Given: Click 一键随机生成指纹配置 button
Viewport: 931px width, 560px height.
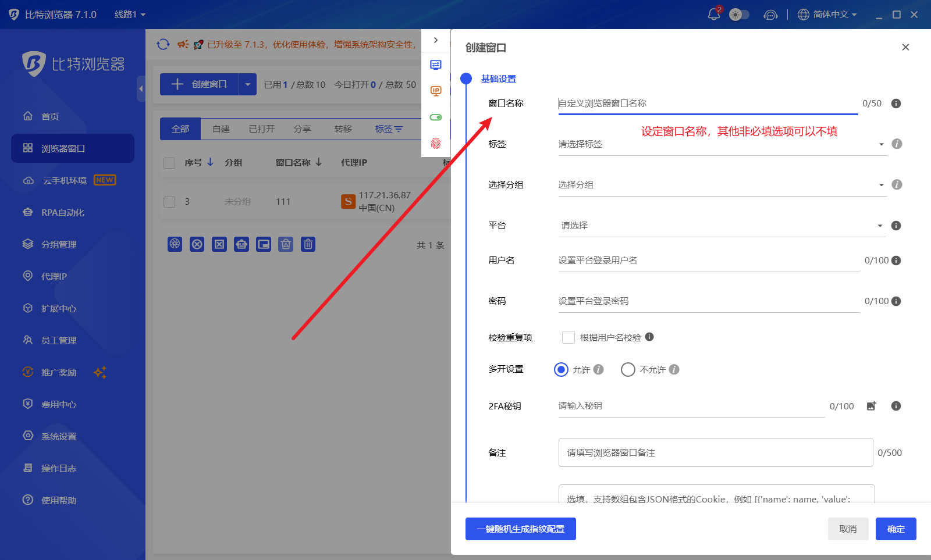Looking at the screenshot, I should click(521, 529).
